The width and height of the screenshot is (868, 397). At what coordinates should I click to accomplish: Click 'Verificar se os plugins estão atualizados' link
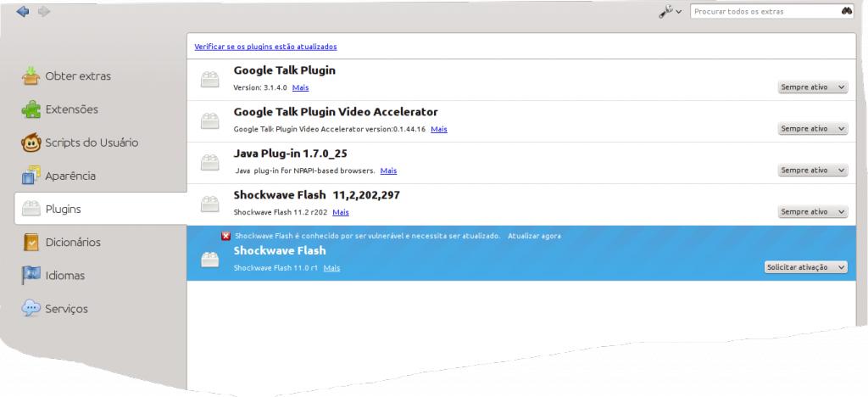265,47
